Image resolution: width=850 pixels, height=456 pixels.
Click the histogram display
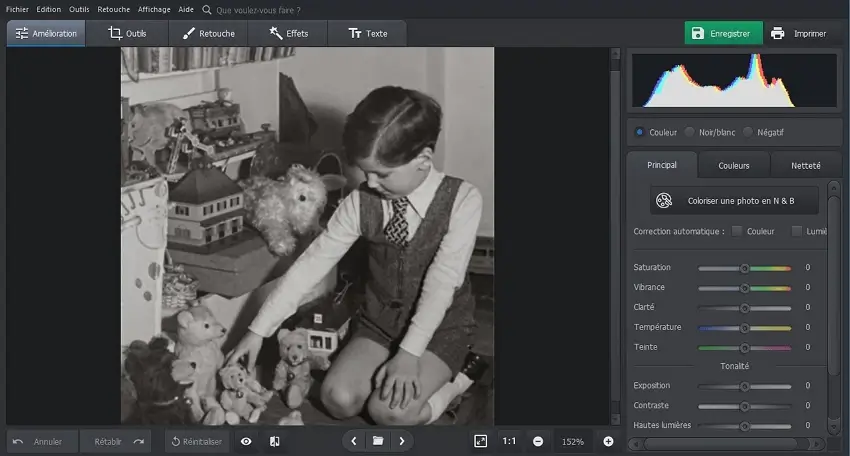[734, 80]
